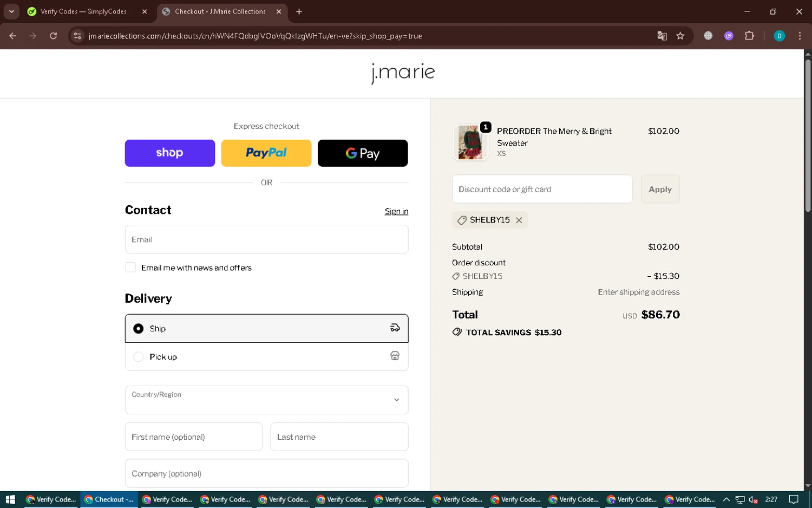Open the purple SimplyCodes extension icon

pos(729,36)
